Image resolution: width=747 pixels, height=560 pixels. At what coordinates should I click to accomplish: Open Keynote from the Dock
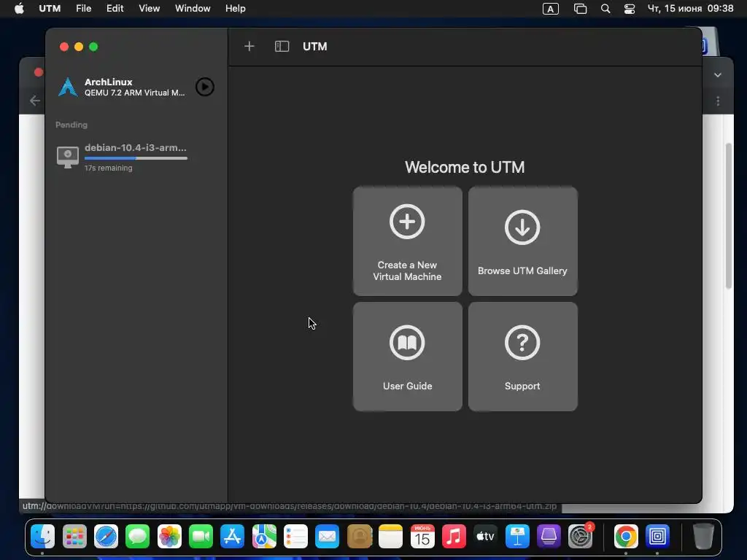[x=517, y=537]
